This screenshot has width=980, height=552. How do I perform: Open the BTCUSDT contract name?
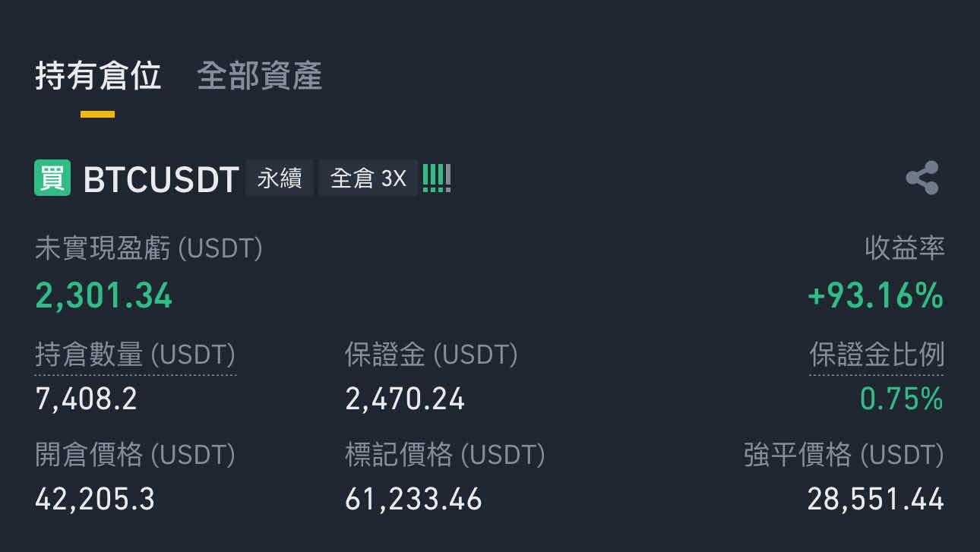pos(161,180)
